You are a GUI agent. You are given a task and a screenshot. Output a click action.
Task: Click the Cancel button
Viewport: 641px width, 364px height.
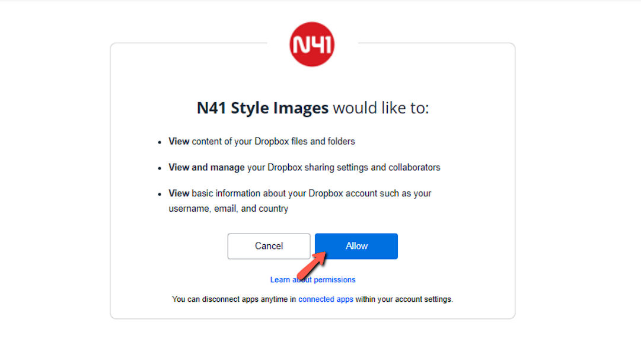click(269, 246)
